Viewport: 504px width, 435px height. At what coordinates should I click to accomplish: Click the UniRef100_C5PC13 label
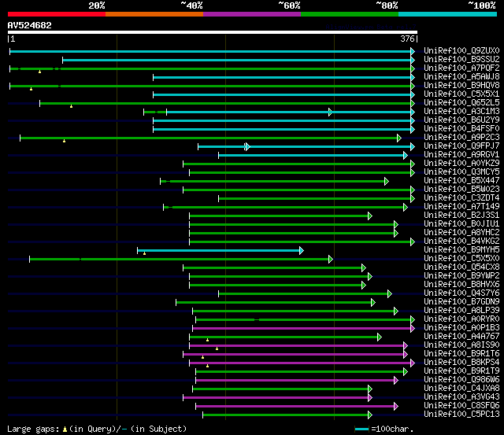coord(461,415)
